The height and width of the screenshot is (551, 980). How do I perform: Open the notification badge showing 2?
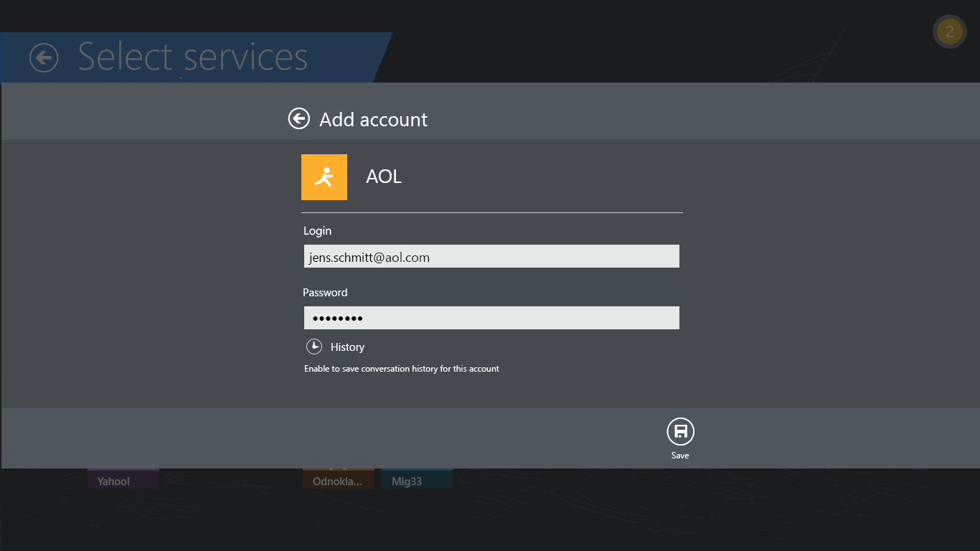[x=950, y=32]
